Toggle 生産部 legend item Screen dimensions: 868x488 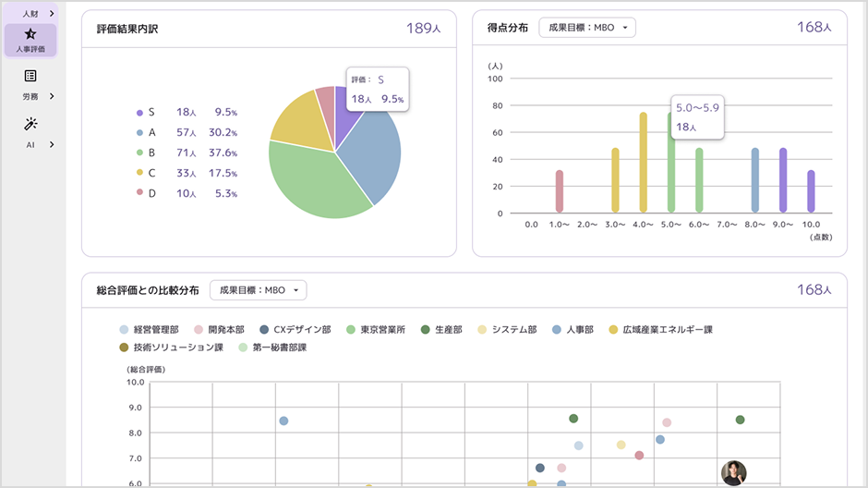tap(441, 330)
